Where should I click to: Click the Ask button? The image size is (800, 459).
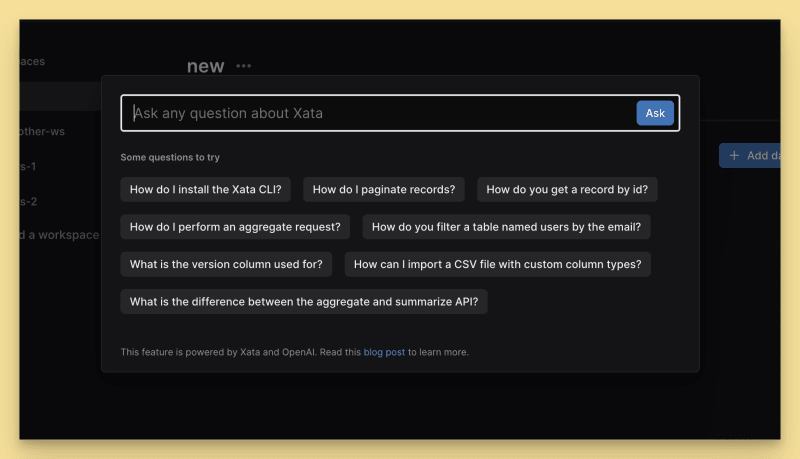point(655,113)
